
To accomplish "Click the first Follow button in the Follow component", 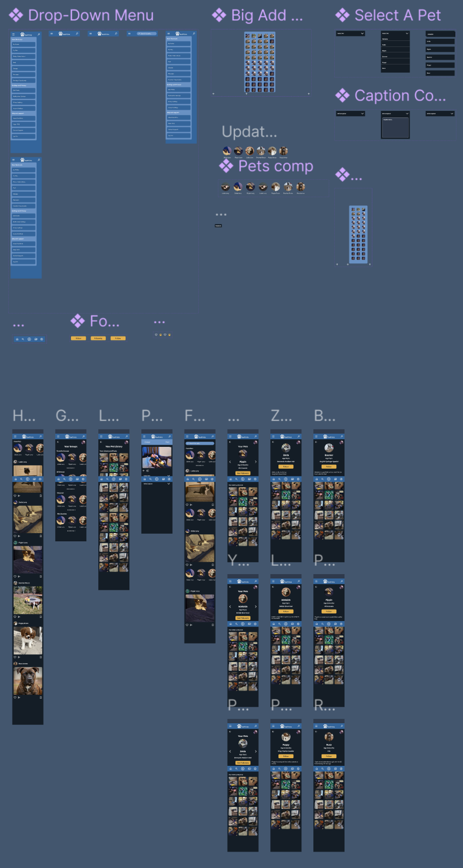I will tap(79, 338).
